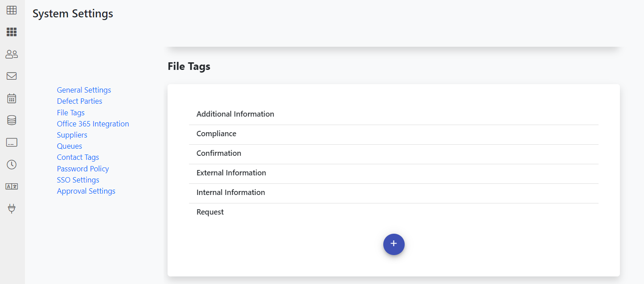Open the table grid icon in sidebar
Image resolution: width=644 pixels, height=284 pixels.
point(12,10)
